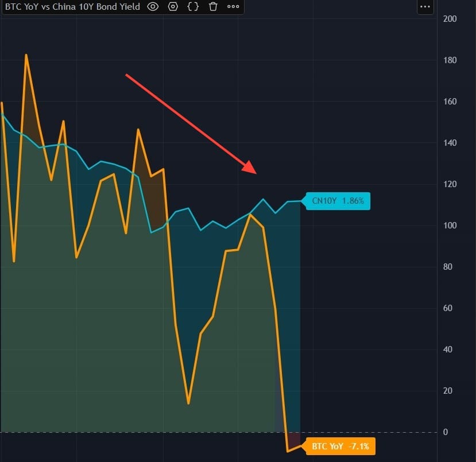Click the red arrow's starting tail point
This screenshot has width=476, height=462.
point(126,75)
